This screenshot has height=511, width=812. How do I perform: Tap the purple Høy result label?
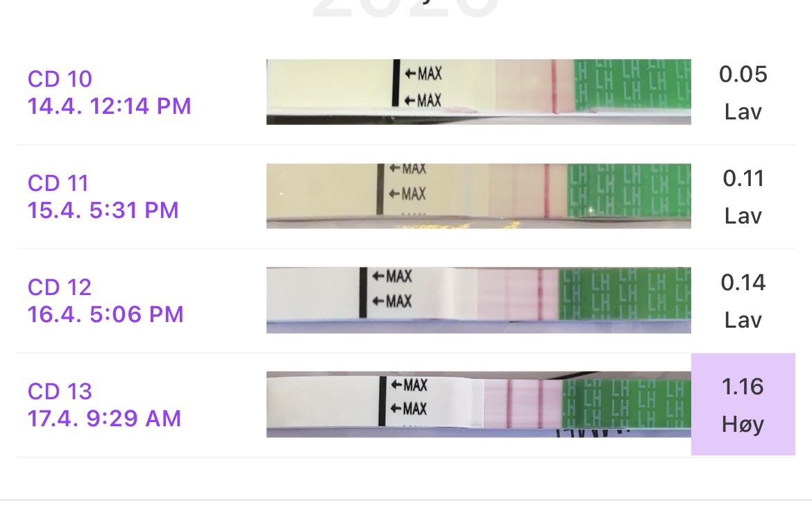pyautogui.click(x=743, y=424)
